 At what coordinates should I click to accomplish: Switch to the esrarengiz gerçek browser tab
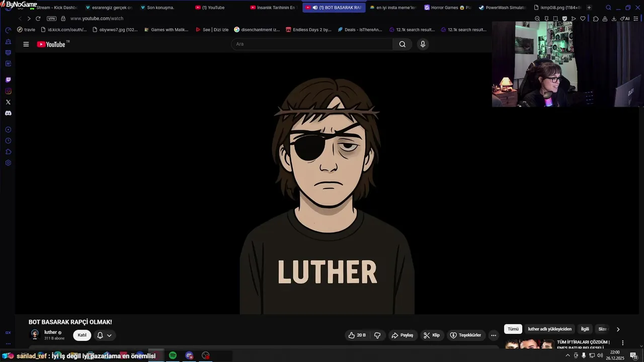pyautogui.click(x=108, y=8)
